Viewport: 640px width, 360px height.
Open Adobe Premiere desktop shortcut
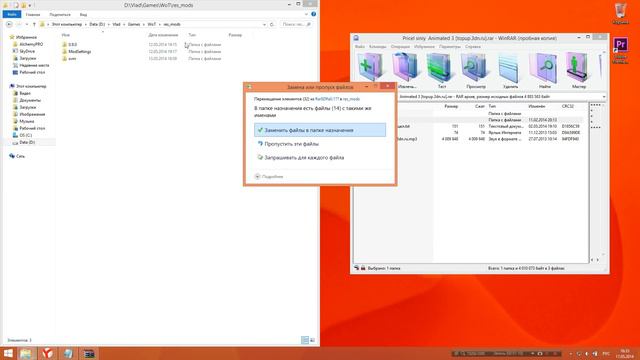click(x=620, y=50)
